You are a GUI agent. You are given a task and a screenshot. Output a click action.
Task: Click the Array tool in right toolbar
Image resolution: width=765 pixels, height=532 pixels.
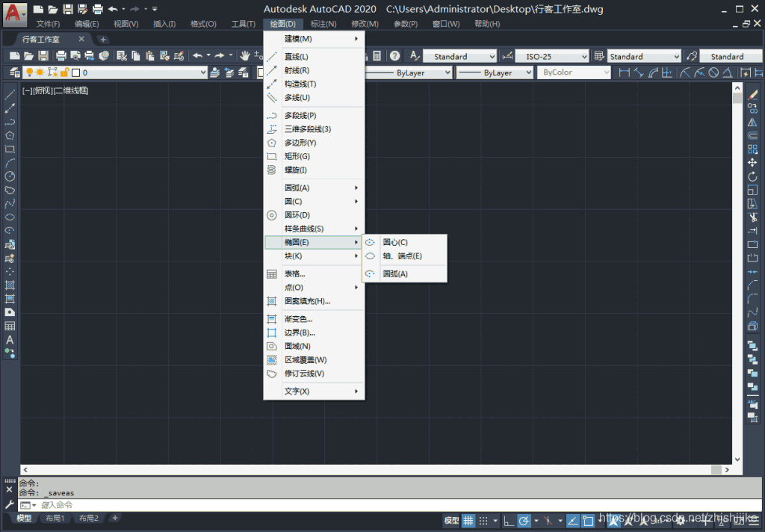[x=753, y=149]
